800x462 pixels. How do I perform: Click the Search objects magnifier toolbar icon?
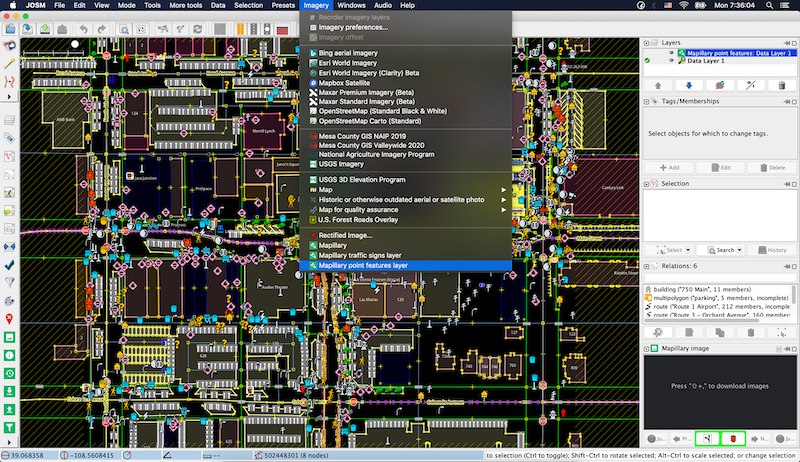[x=124, y=29]
